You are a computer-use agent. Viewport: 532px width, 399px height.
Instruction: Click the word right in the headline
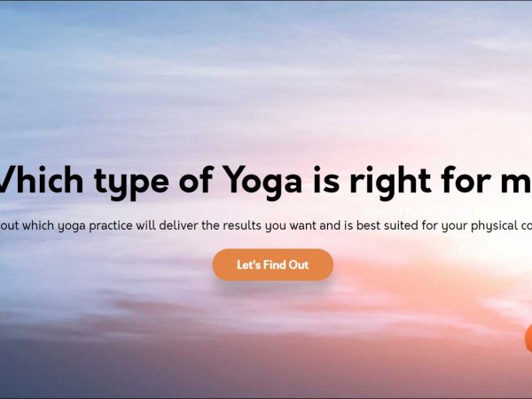pyautogui.click(x=390, y=182)
